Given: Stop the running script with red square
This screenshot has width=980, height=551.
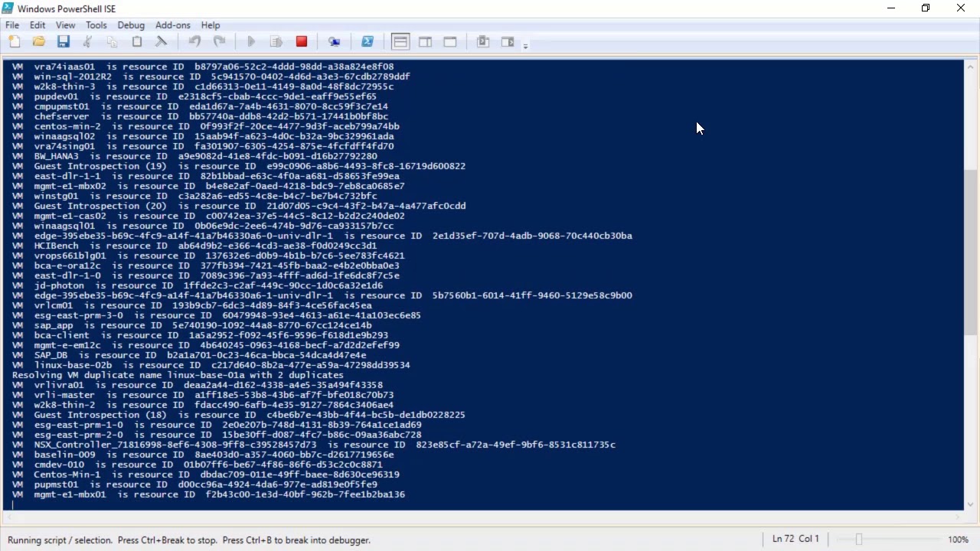Looking at the screenshot, I should coord(302,42).
